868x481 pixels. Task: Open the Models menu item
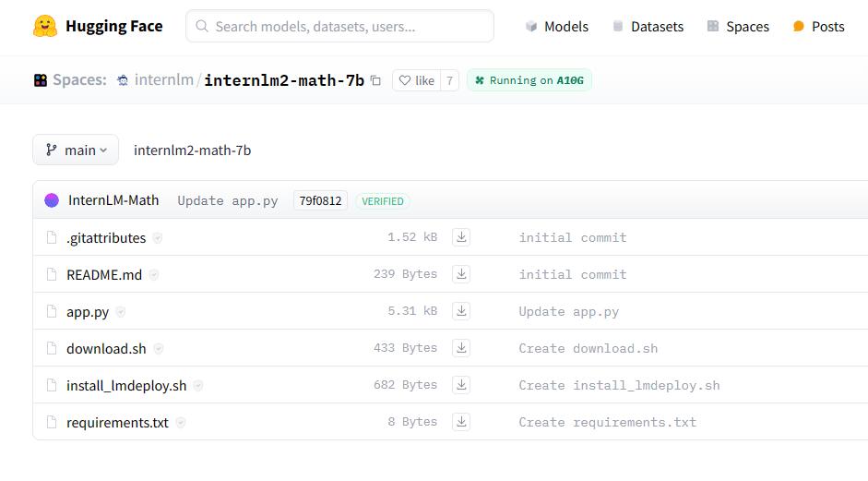(x=566, y=27)
